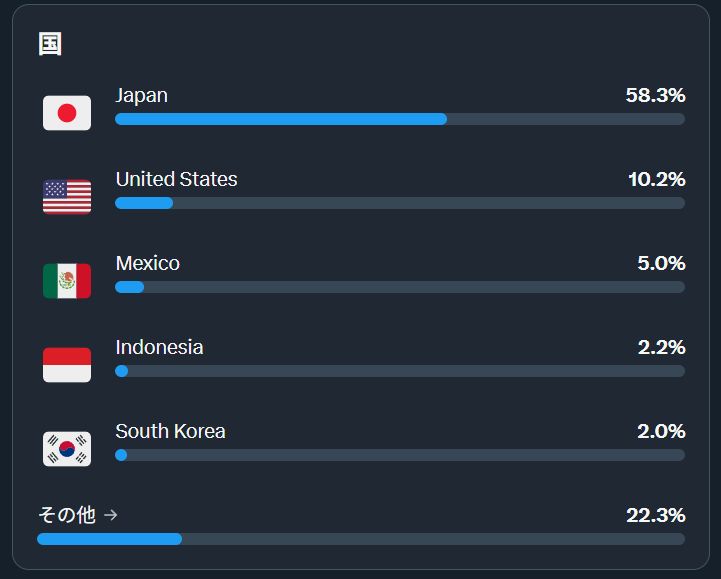Select the Japan country label

tap(141, 96)
